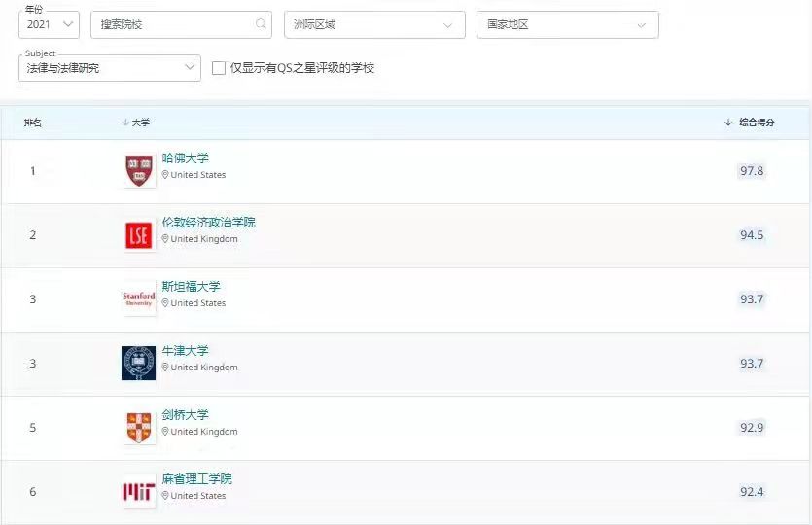812x525 pixels.
Task: Expand the 洲际区域 region dropdown
Action: [x=374, y=24]
